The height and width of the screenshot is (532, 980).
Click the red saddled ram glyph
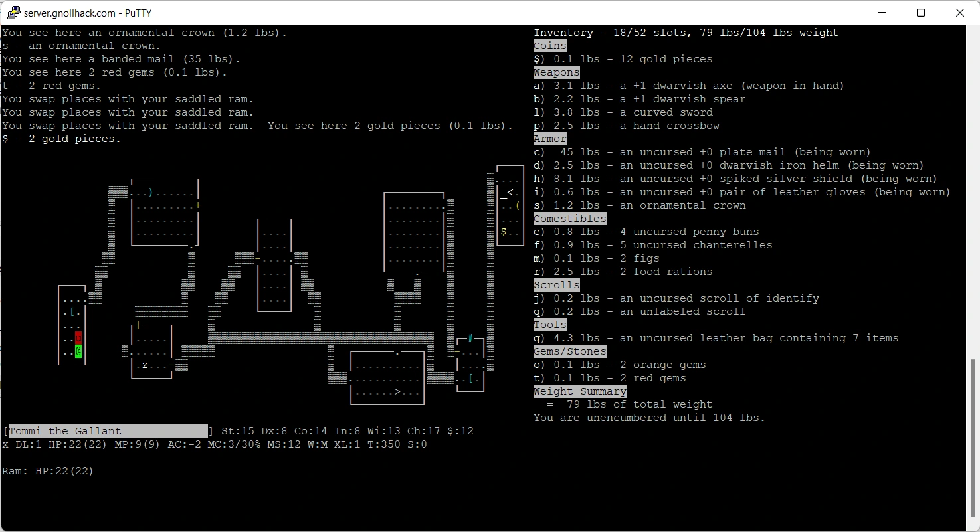pyautogui.click(x=78, y=338)
